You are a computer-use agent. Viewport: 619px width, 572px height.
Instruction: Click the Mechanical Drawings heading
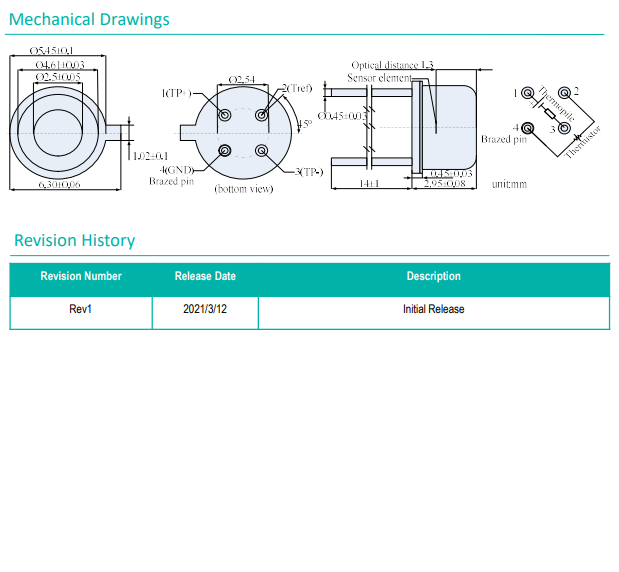point(90,20)
